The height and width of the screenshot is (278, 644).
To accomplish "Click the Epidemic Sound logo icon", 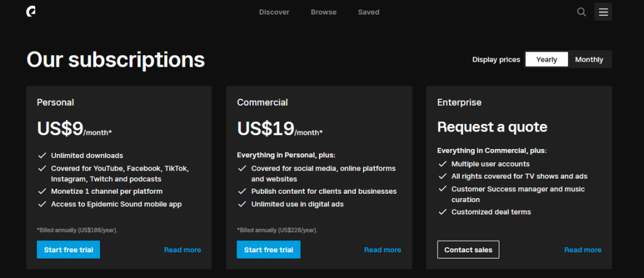I will pyautogui.click(x=31, y=12).
